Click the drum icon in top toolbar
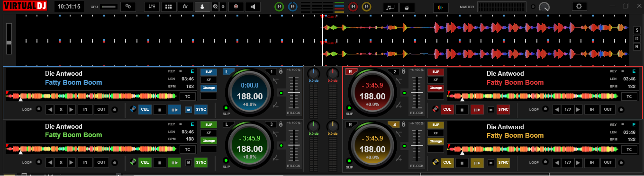Viewport: 644px width, 176px height. click(407, 7)
